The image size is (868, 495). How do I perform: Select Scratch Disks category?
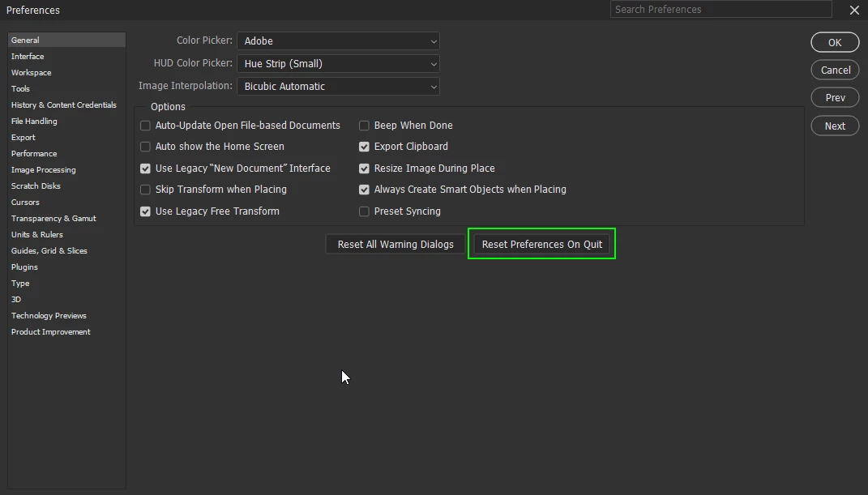(x=66, y=186)
